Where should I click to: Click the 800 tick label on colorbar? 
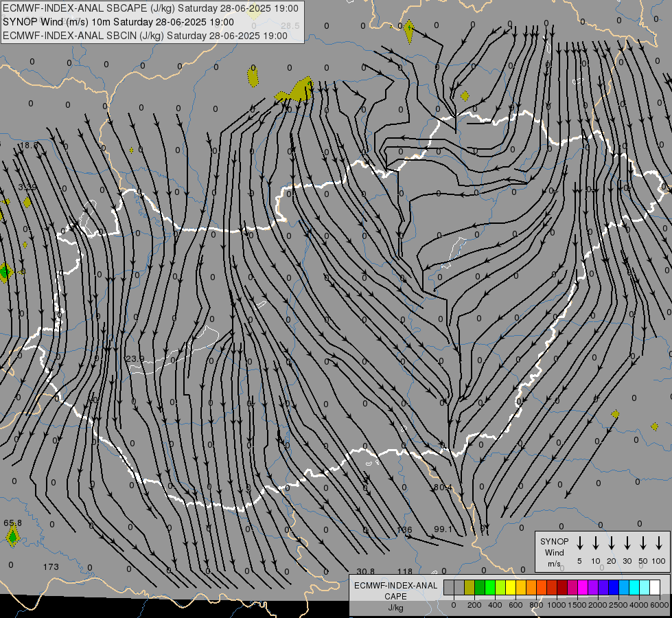tap(536, 605)
